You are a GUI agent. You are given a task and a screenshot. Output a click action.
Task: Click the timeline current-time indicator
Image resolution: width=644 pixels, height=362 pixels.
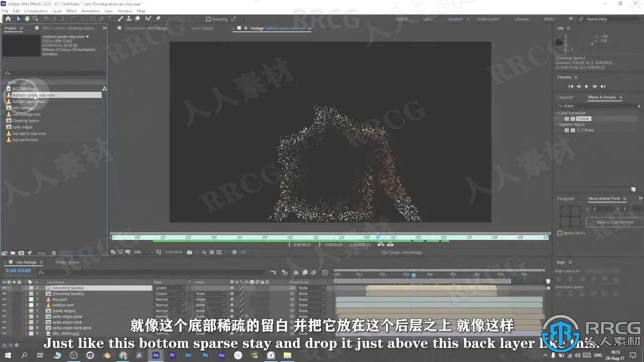point(414,275)
